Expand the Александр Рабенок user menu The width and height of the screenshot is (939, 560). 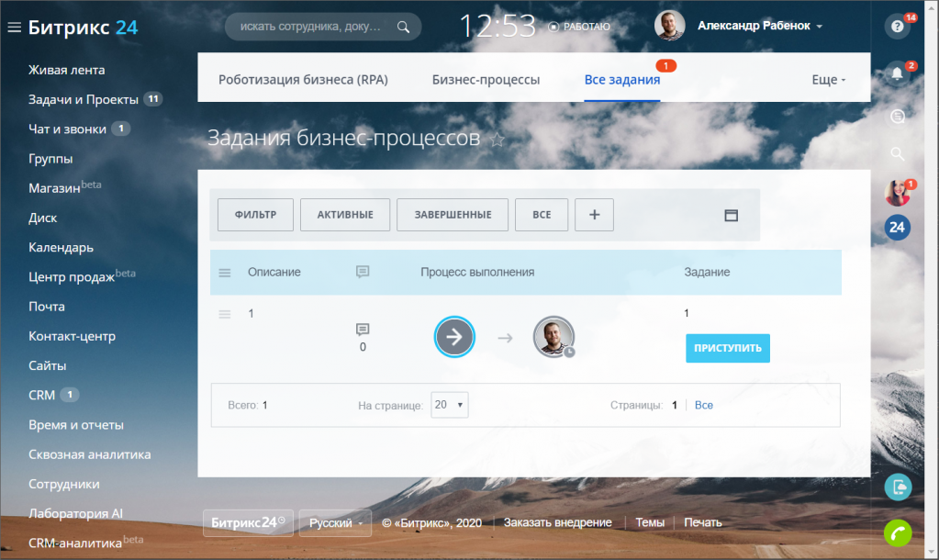point(759,27)
